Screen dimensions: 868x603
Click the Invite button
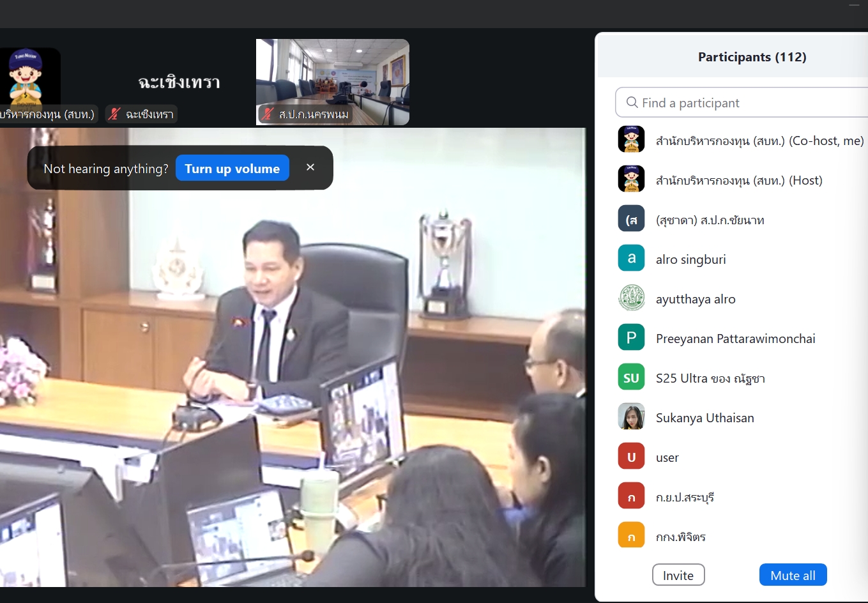tap(678, 575)
